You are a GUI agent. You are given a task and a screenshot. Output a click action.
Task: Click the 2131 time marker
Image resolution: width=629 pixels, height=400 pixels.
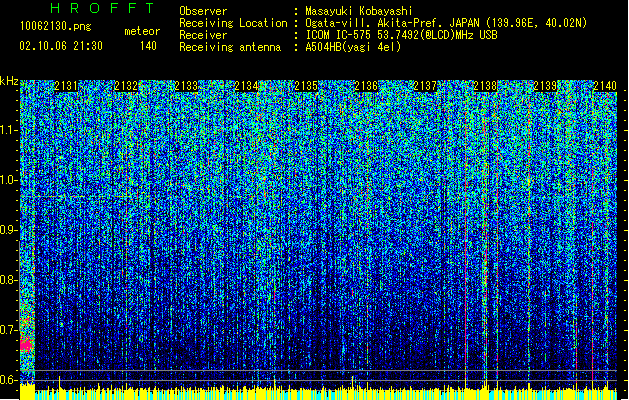point(66,86)
